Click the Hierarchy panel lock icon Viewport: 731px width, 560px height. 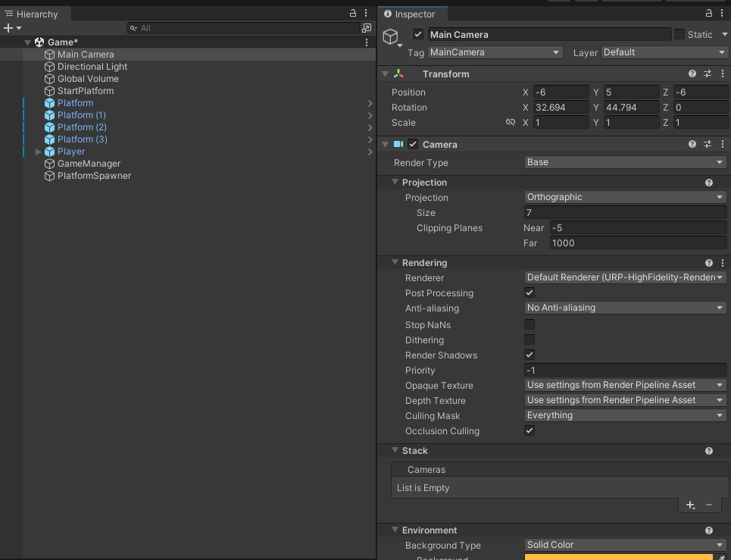coord(352,14)
